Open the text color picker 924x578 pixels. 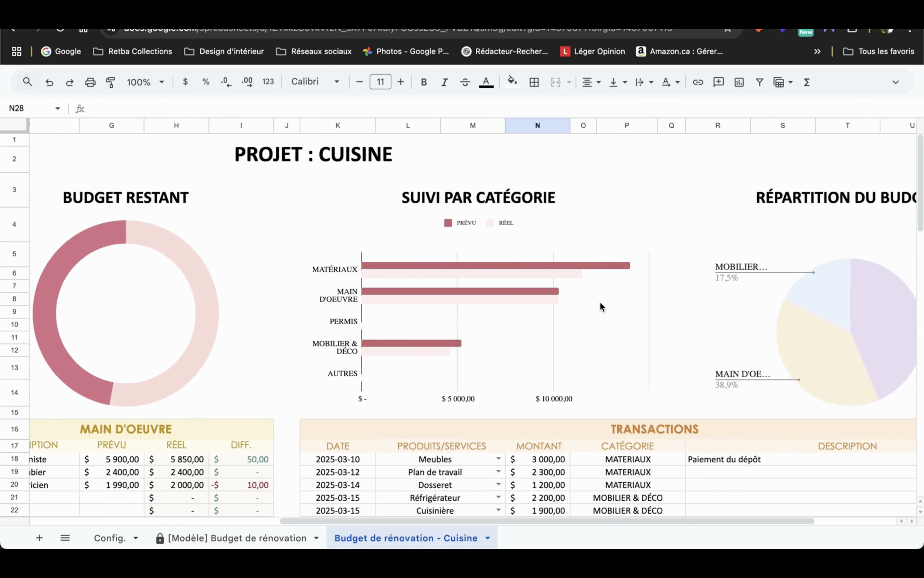click(486, 82)
